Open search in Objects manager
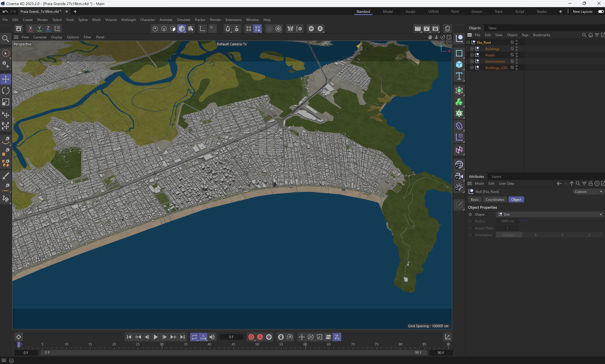This screenshot has height=364, width=605. pos(584,35)
